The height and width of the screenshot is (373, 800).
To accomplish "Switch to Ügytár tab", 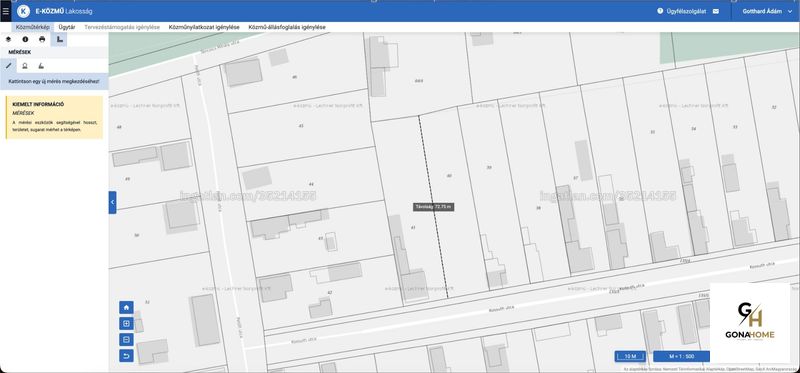I will tap(67, 27).
